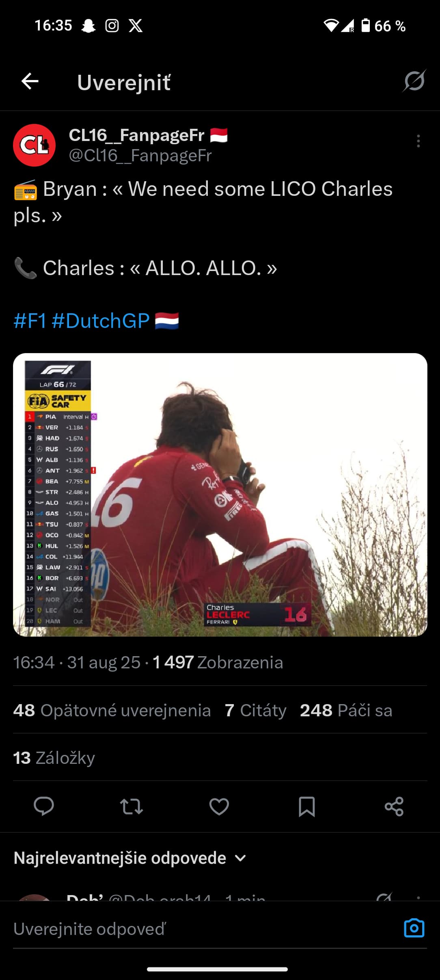Screen dimensions: 440x980
Task: Expand the Najrelevantnejšie odpovede sort dropdown
Action: 130,858
